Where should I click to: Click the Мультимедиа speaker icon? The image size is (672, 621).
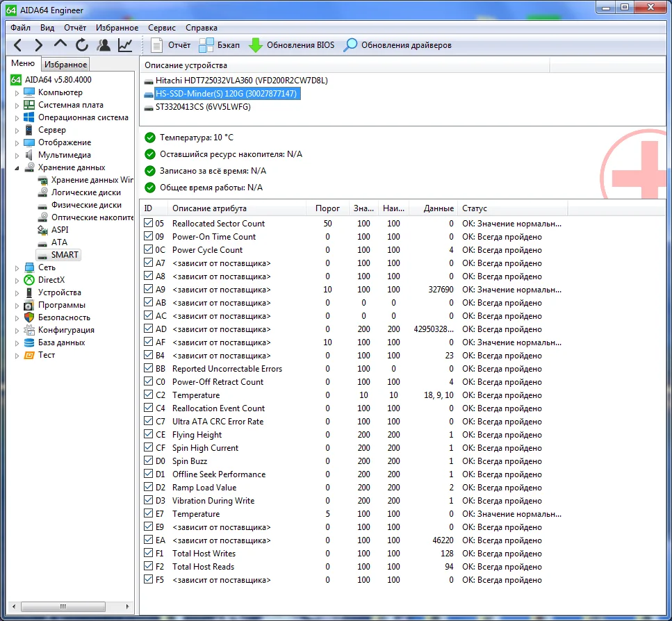29,155
